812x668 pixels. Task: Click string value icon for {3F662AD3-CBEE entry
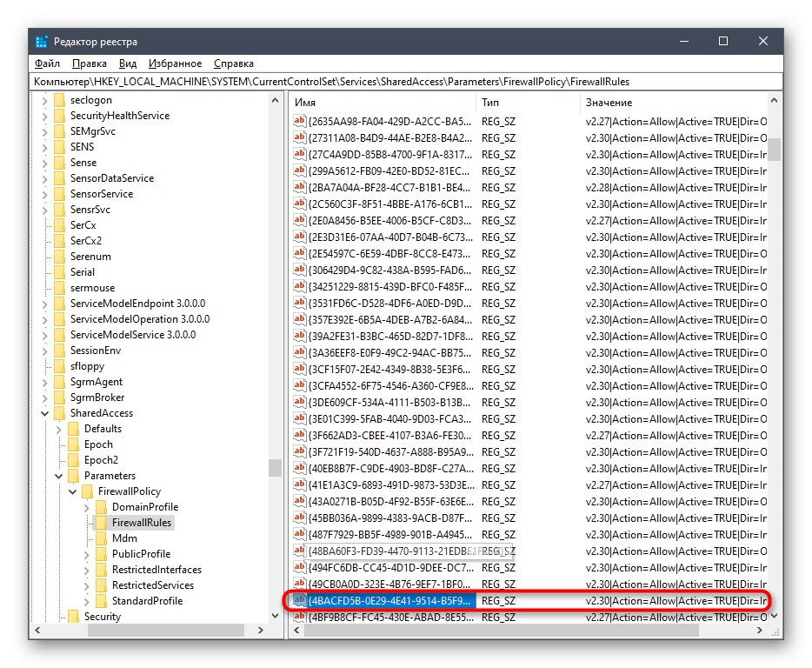point(299,435)
